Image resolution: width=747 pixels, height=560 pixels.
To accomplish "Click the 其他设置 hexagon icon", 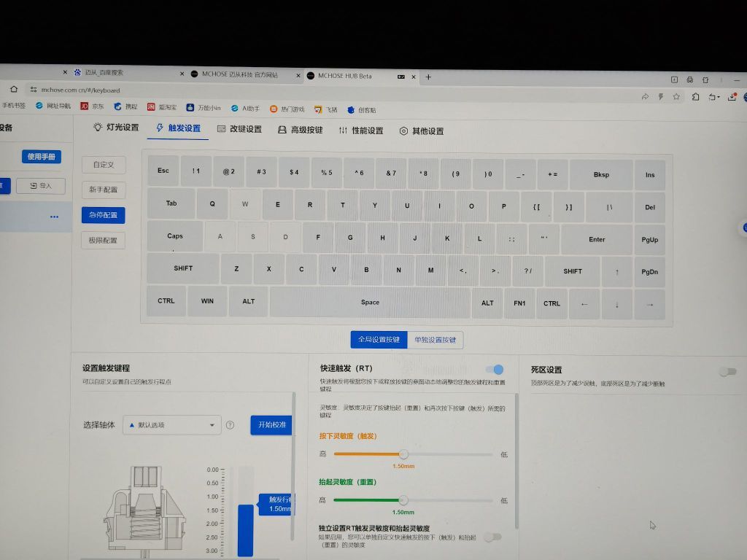I will tap(403, 131).
